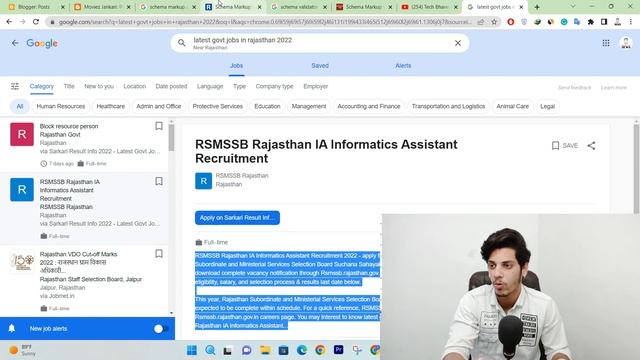Click the Learn more link
The width and height of the screenshot is (640, 360).
[x=613, y=88]
